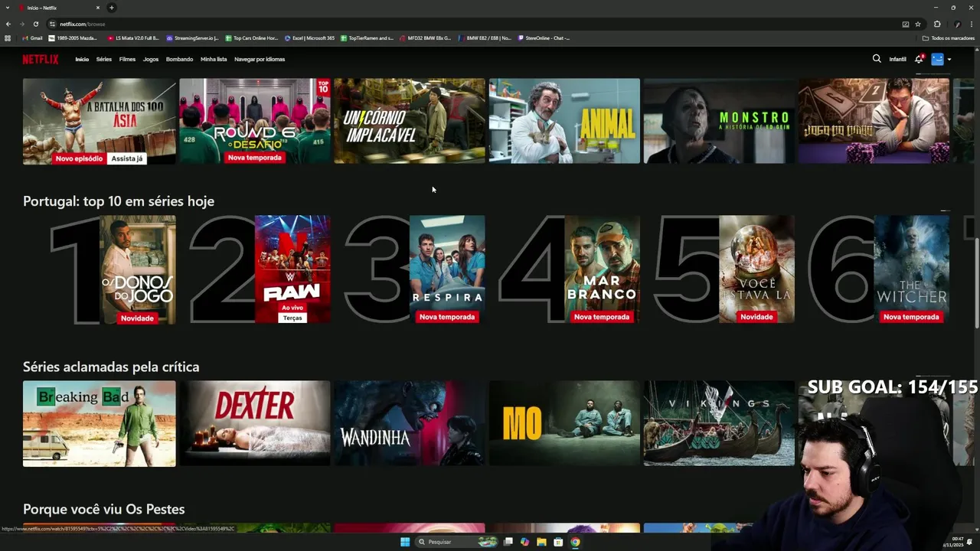Open the Filmes menu item

[127, 59]
